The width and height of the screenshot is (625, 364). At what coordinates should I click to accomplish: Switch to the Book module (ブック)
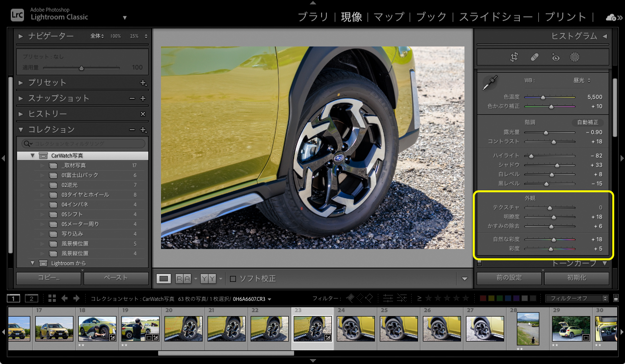pos(431,17)
